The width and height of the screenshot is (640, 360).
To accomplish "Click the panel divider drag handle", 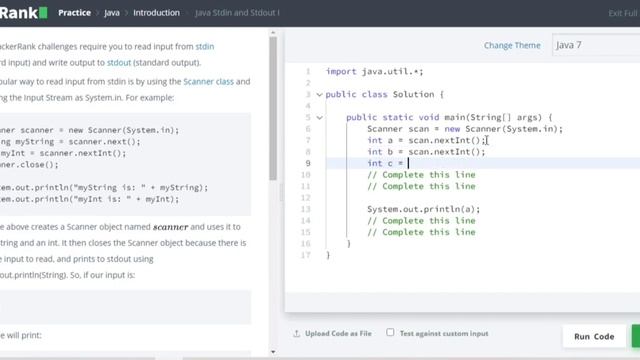I will coord(281,192).
